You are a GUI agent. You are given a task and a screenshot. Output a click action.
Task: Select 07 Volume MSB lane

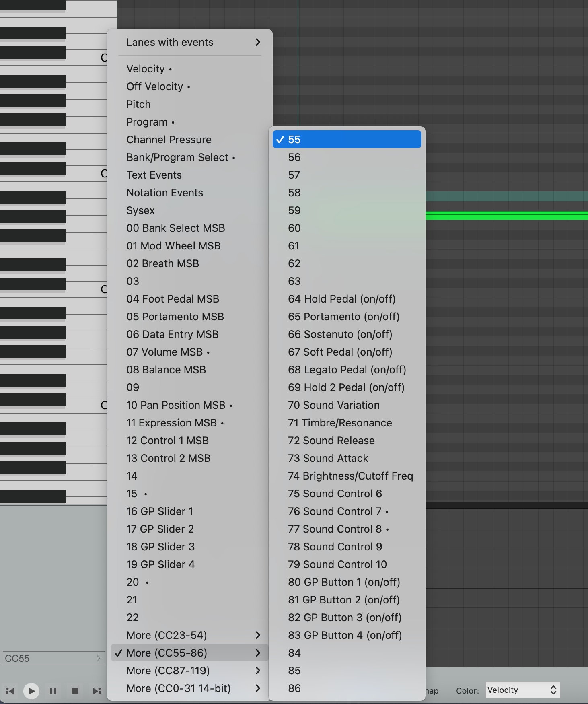164,352
